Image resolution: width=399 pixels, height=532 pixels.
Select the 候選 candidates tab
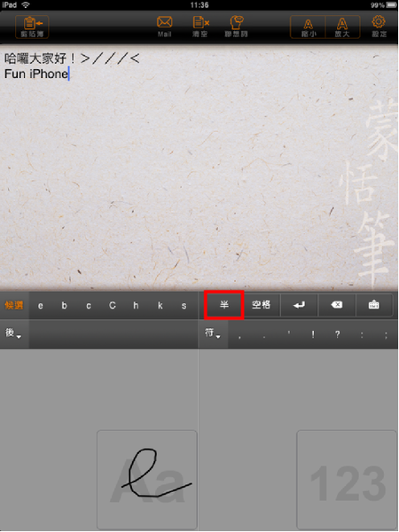(x=14, y=305)
